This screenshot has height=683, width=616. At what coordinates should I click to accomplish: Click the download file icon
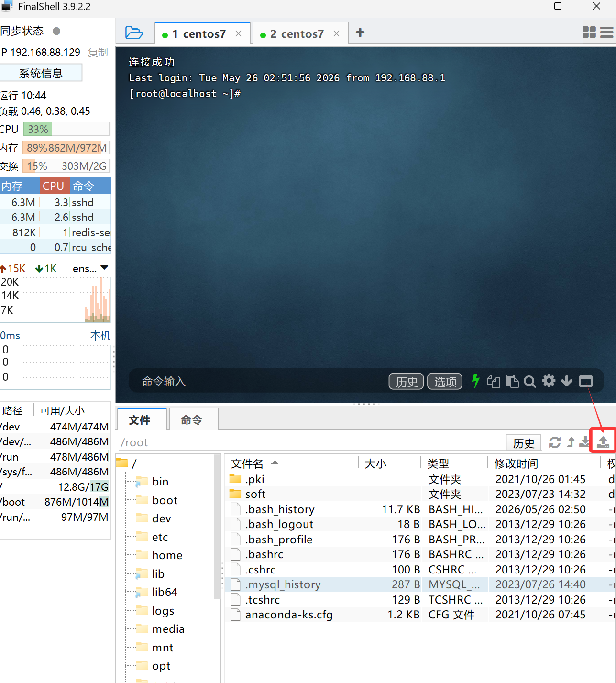584,442
